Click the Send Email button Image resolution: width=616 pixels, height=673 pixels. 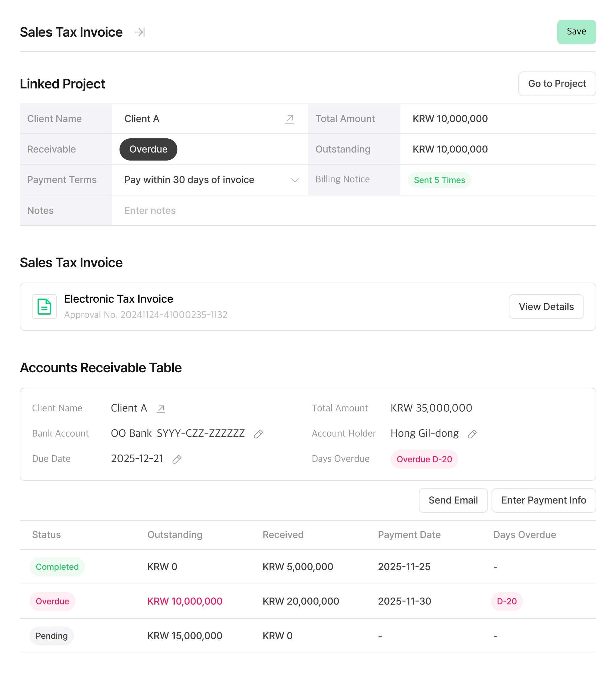[x=453, y=500]
